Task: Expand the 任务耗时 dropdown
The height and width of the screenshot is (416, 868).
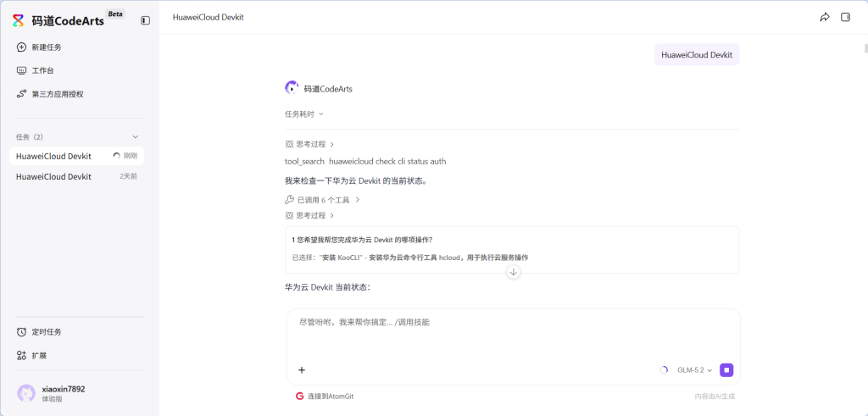Action: click(304, 114)
